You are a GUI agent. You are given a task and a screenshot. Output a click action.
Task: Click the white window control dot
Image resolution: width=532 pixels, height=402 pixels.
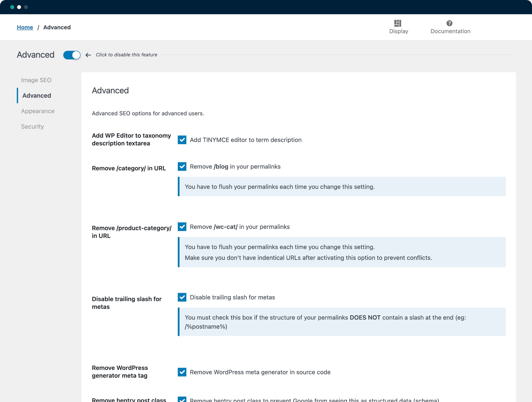(19, 7)
